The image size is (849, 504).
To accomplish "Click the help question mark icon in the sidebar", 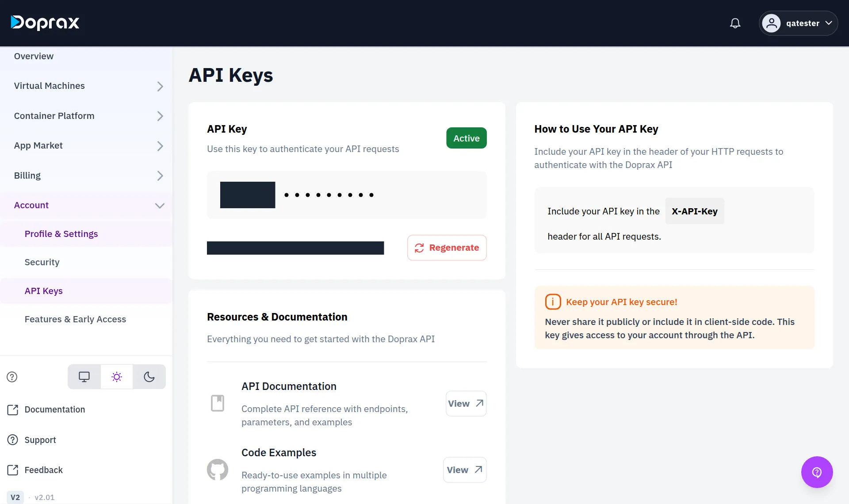I will [x=12, y=377].
